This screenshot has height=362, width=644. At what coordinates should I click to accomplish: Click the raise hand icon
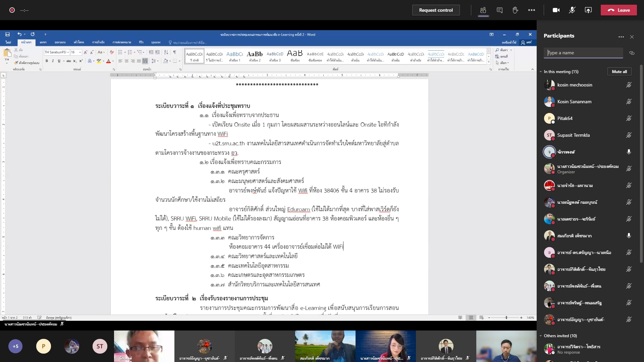[516, 10]
